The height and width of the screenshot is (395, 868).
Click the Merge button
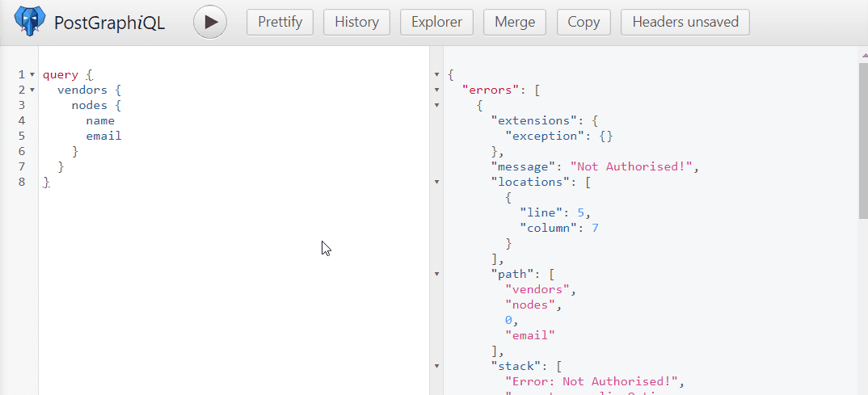click(515, 22)
